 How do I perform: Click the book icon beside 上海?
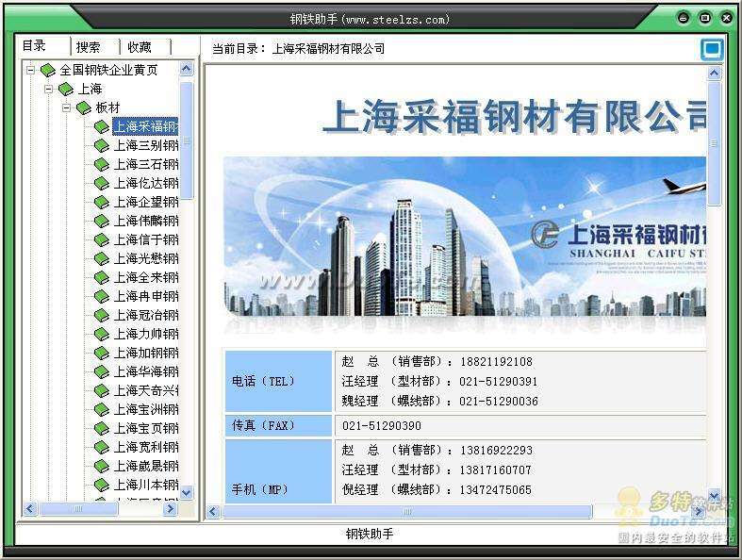[x=66, y=89]
